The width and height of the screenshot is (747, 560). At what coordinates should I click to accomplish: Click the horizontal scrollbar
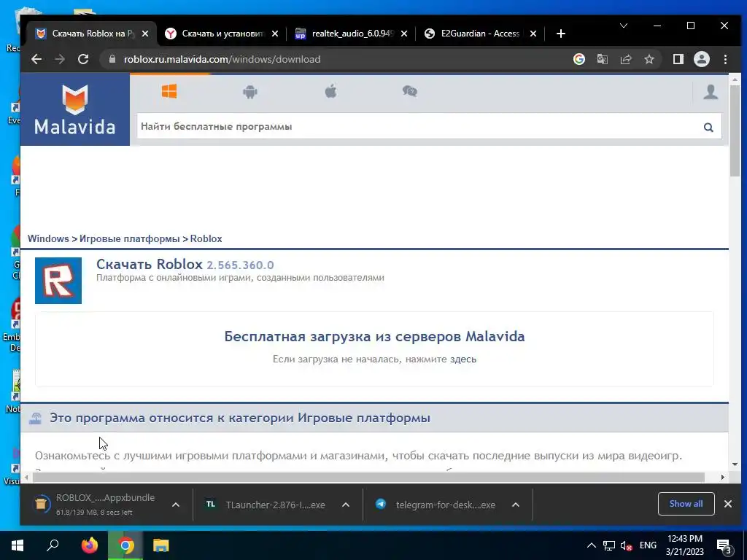[x=368, y=477]
